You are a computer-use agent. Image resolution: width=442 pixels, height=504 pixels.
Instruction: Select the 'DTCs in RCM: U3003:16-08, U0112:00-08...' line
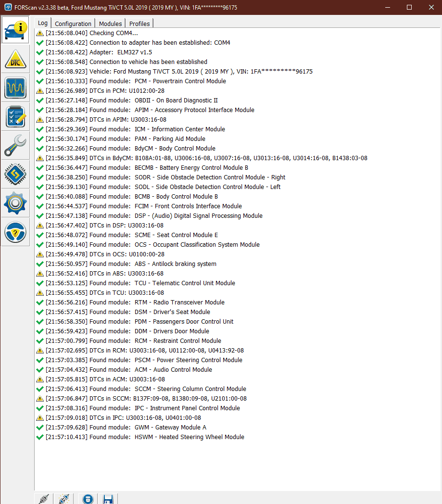[x=140, y=351]
